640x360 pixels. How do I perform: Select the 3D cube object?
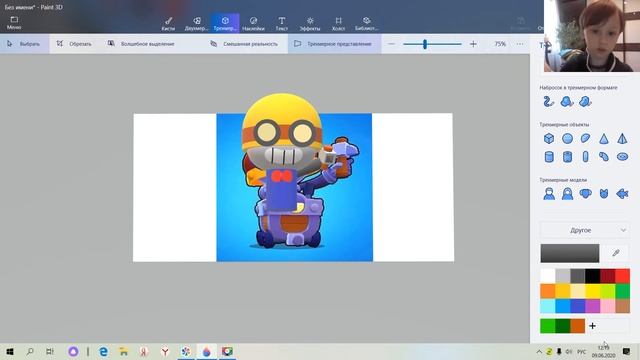tap(549, 138)
